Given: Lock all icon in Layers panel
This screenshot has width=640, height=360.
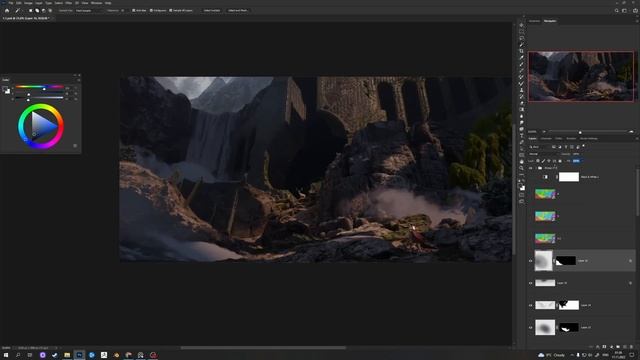Looking at the screenshot, I should coord(560,161).
